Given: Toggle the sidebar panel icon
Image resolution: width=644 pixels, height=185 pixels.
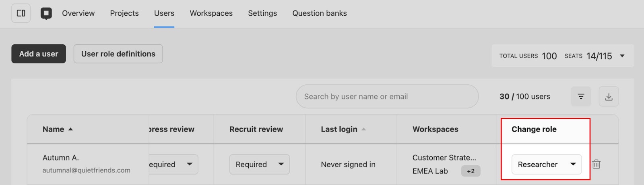Looking at the screenshot, I should 21,13.
